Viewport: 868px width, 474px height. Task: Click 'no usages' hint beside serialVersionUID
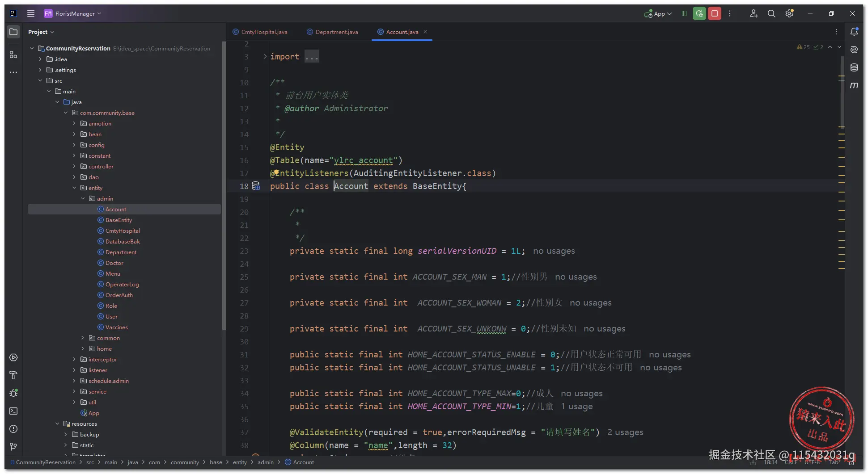pyautogui.click(x=554, y=251)
